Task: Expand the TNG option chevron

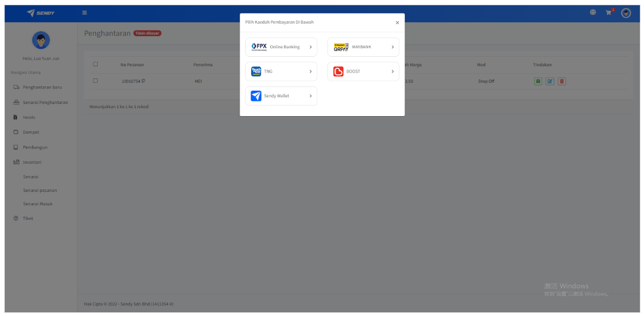Action: click(311, 72)
